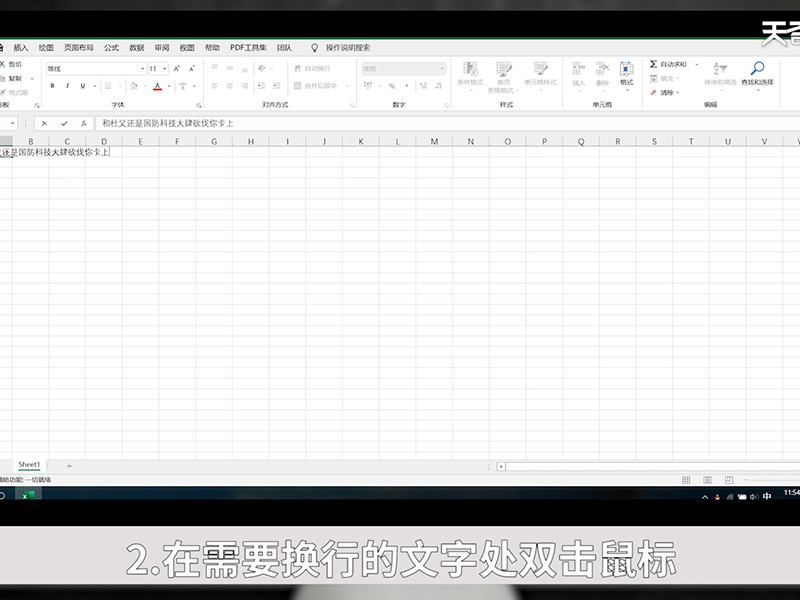The height and width of the screenshot is (600, 800).
Task: Add a new sheet with the plus button
Action: pos(69,466)
